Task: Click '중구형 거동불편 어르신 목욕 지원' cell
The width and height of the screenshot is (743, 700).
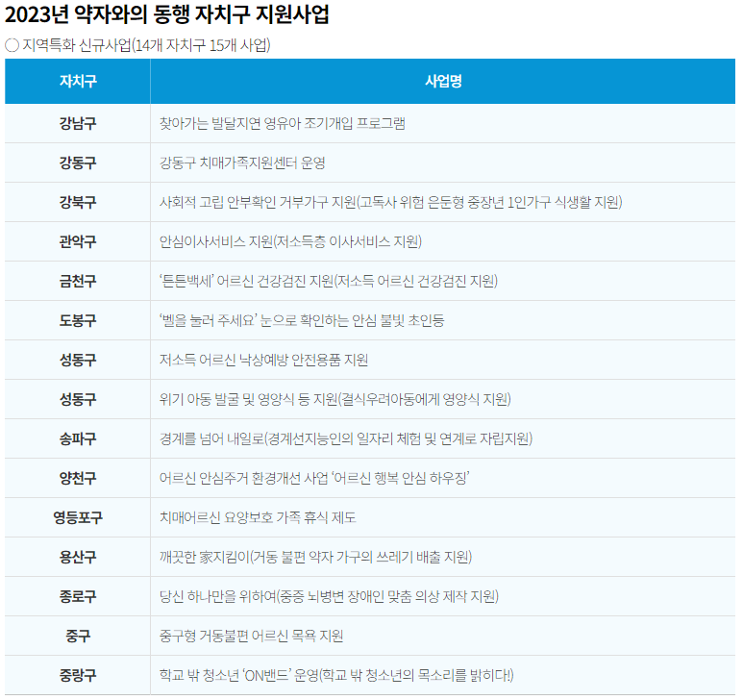Action: pos(443,635)
